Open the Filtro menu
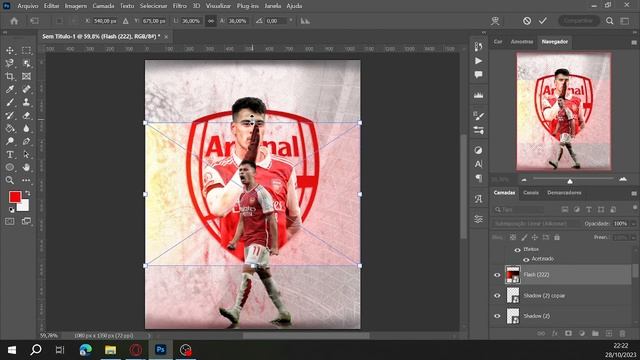Screen dimensions: 640x360 pyautogui.click(x=180, y=6)
